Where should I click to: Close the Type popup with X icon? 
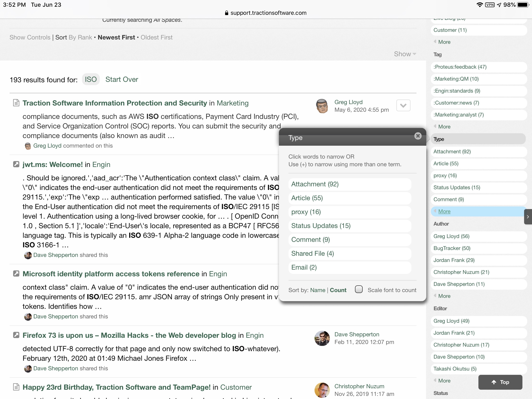point(418,136)
